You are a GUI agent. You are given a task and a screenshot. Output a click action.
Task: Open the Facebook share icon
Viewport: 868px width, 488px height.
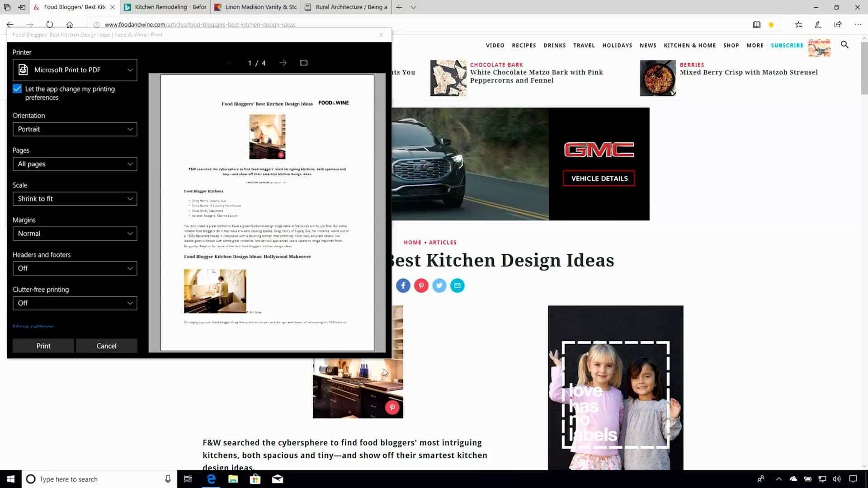(403, 286)
